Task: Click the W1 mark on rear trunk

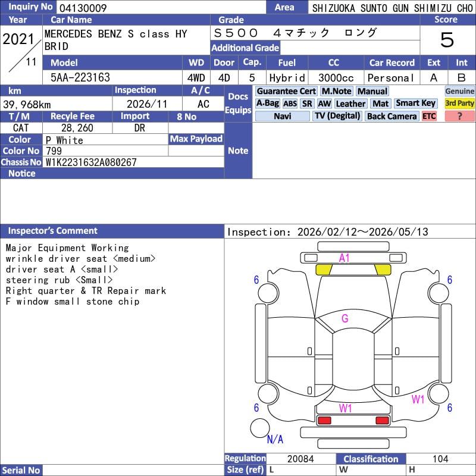Action: tap(346, 409)
